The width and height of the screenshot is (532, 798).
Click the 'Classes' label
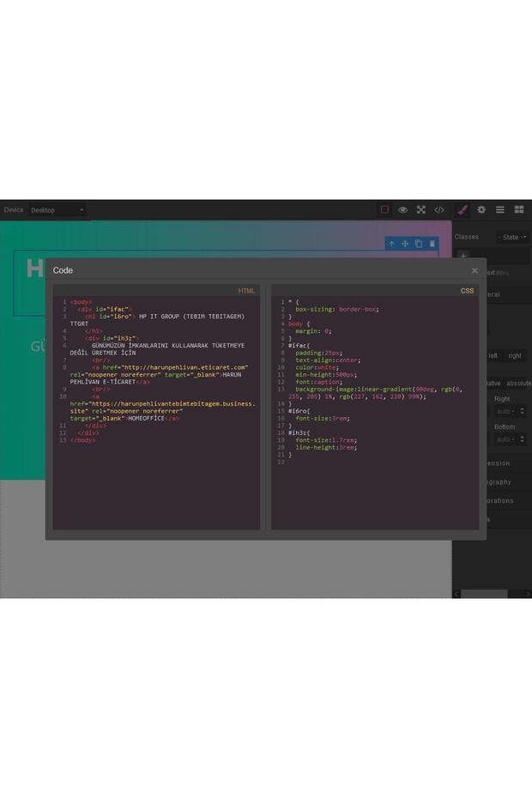tap(466, 237)
